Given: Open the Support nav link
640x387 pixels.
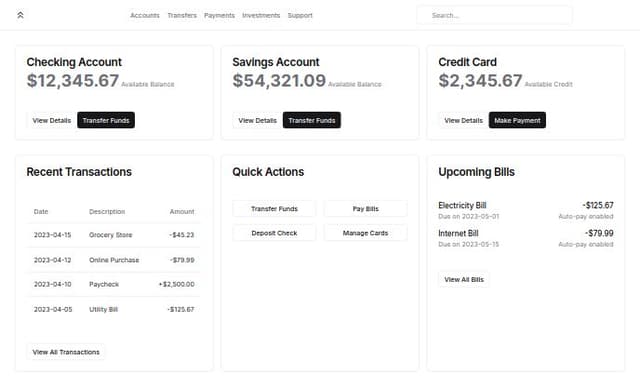Looking at the screenshot, I should [300, 16].
